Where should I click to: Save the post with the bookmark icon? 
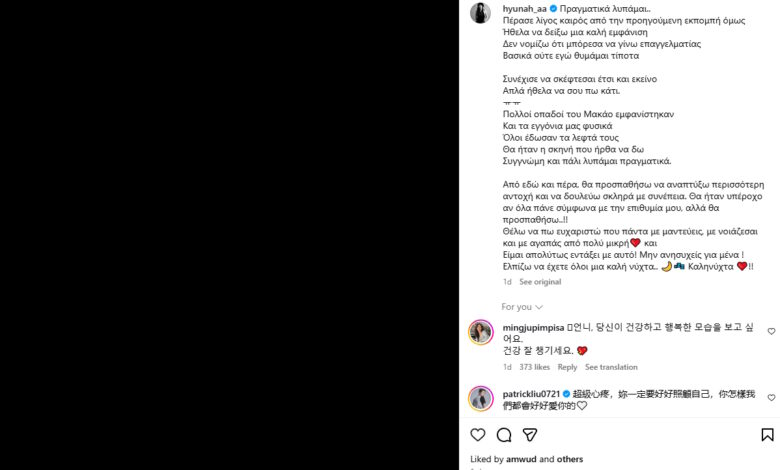point(768,435)
